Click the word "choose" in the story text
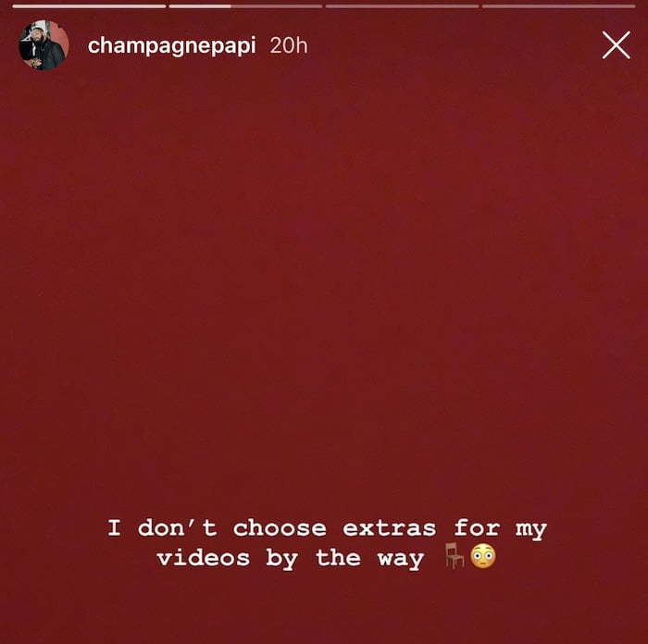The height and width of the screenshot is (644, 648). pyautogui.click(x=280, y=527)
